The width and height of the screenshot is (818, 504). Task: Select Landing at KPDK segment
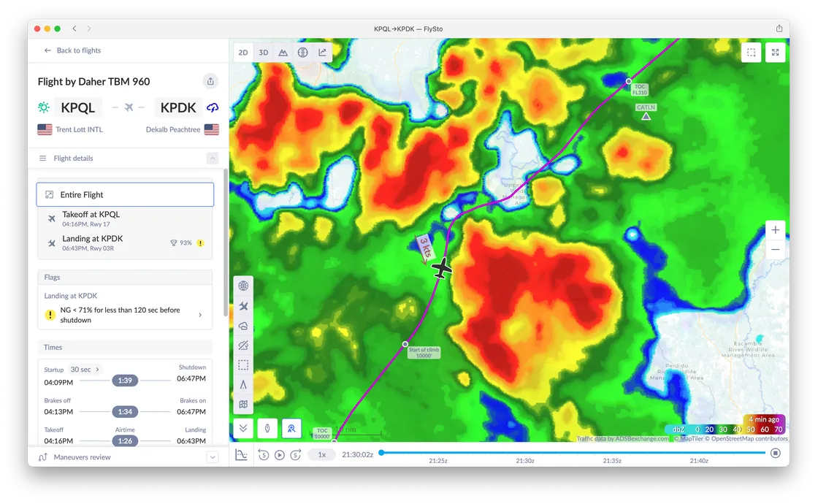[x=125, y=243]
